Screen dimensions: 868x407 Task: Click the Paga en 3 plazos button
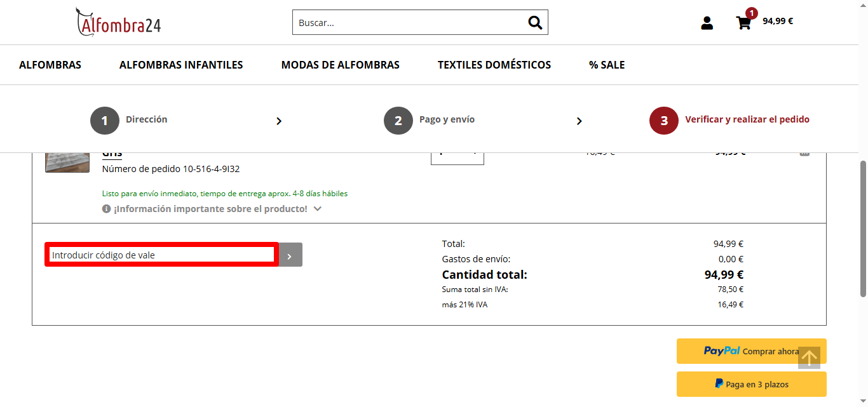[752, 384]
